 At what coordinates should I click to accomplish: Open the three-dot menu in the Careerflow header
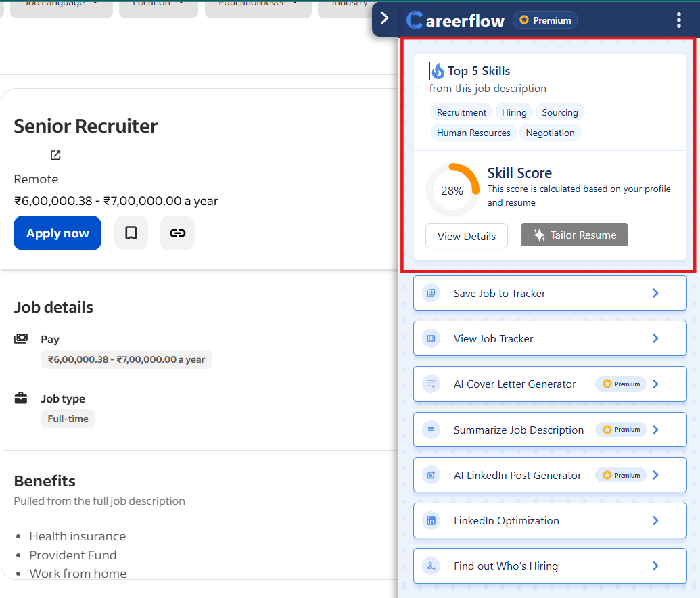(678, 20)
